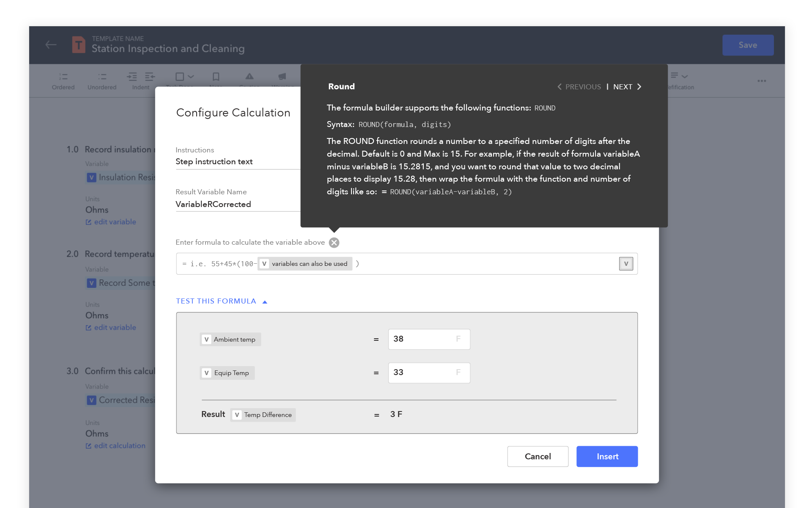Screen dimensions: 812x508
Task: Click the Warning megaphone icon
Action: coord(282,77)
